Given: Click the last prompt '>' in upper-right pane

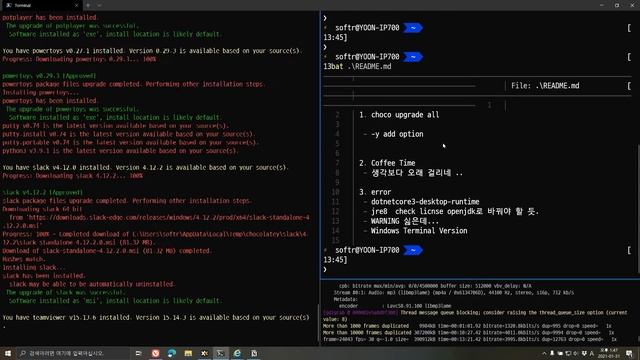Looking at the screenshot, I should point(325,270).
